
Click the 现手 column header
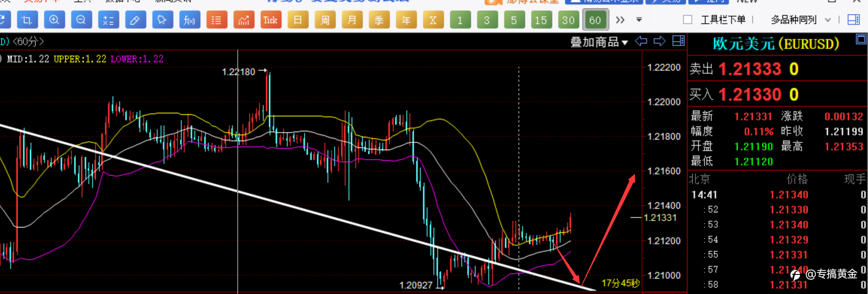click(855, 179)
